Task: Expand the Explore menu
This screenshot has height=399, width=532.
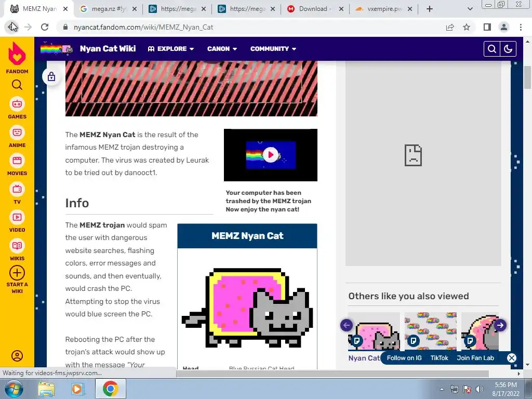Action: coord(171,49)
